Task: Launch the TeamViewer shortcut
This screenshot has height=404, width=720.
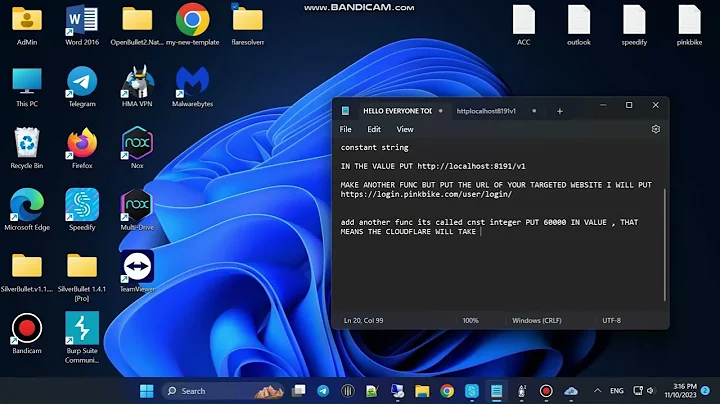Action: tap(137, 272)
